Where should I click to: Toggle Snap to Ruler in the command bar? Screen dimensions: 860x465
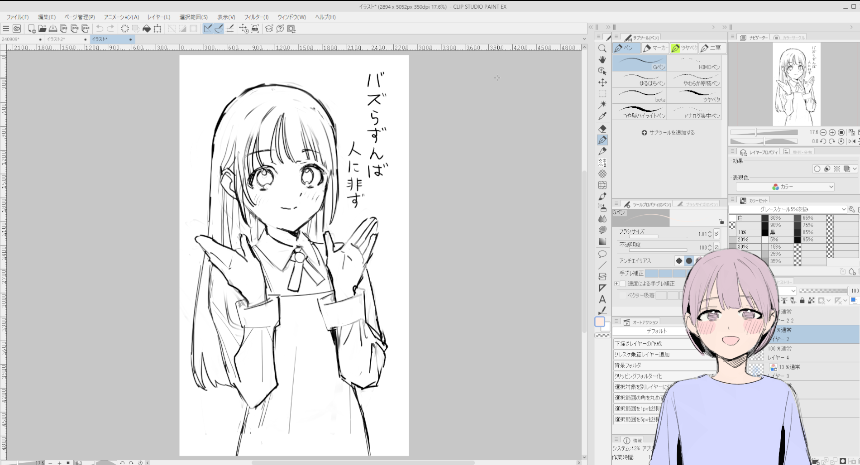tap(208, 29)
